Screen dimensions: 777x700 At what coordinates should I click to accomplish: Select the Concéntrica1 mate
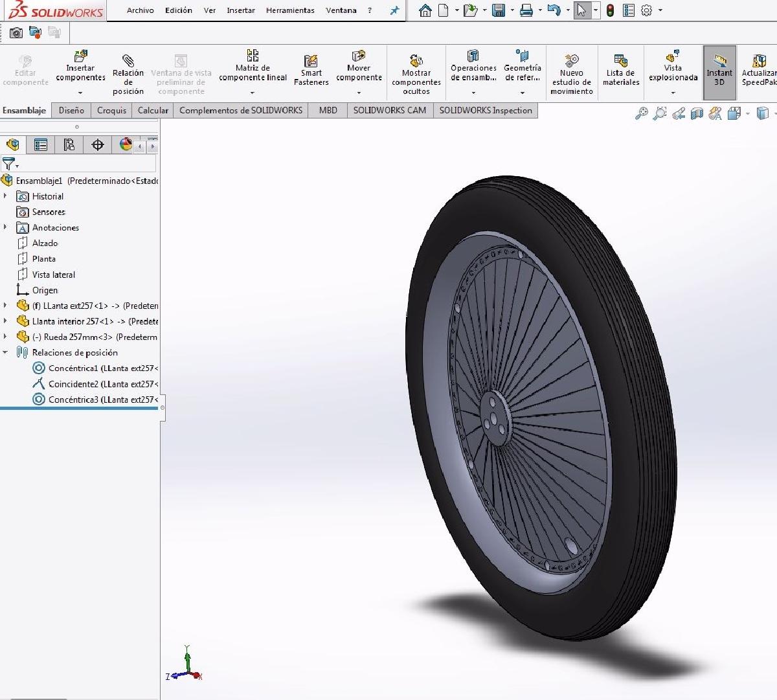click(95, 368)
